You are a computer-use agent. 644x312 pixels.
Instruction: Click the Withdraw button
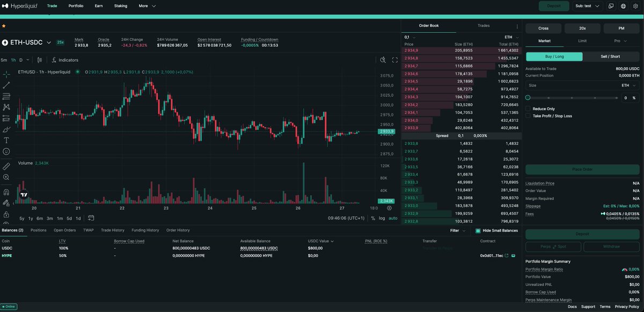611,246
